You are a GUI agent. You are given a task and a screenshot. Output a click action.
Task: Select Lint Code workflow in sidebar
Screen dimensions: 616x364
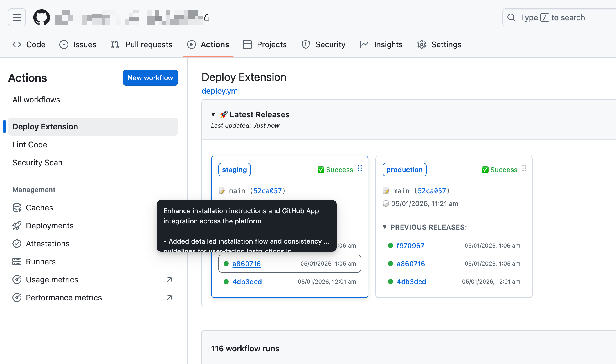click(x=30, y=145)
